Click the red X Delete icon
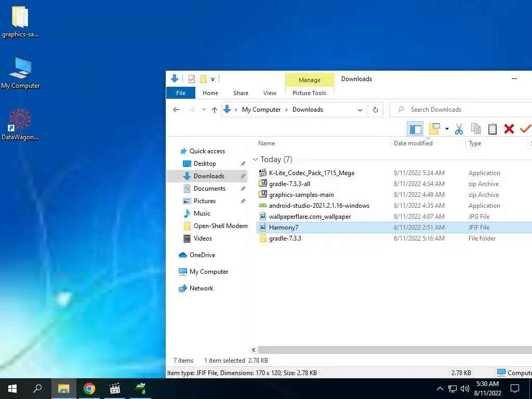The image size is (532, 399). coord(509,129)
